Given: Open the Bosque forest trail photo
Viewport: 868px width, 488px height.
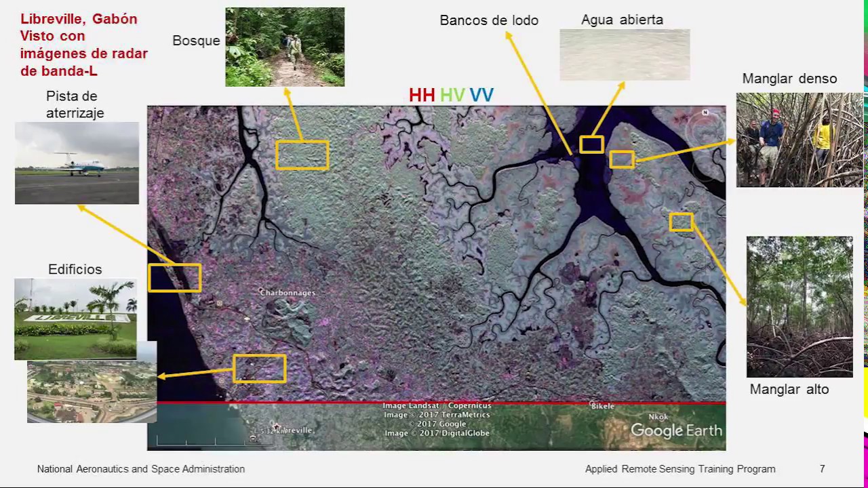Looking at the screenshot, I should (285, 47).
